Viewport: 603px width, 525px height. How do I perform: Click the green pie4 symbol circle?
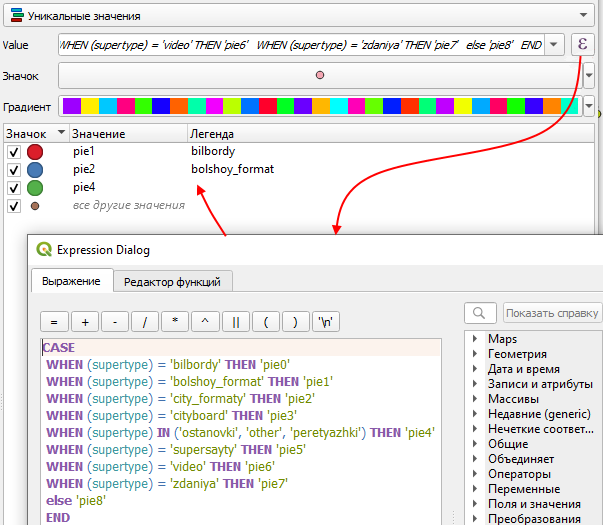tap(36, 188)
